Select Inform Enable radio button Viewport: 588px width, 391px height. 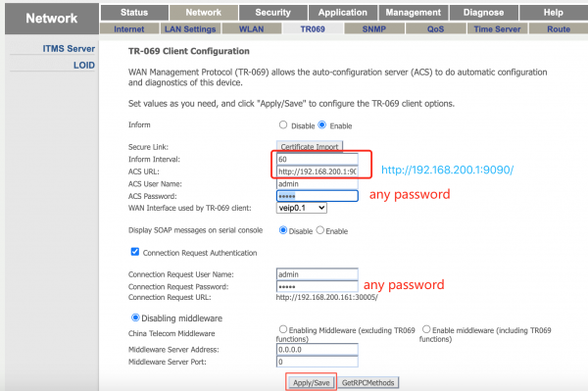[322, 124]
